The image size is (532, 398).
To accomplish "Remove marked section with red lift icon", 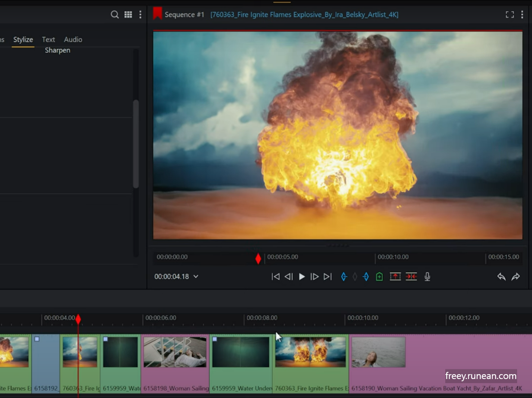I will click(395, 277).
